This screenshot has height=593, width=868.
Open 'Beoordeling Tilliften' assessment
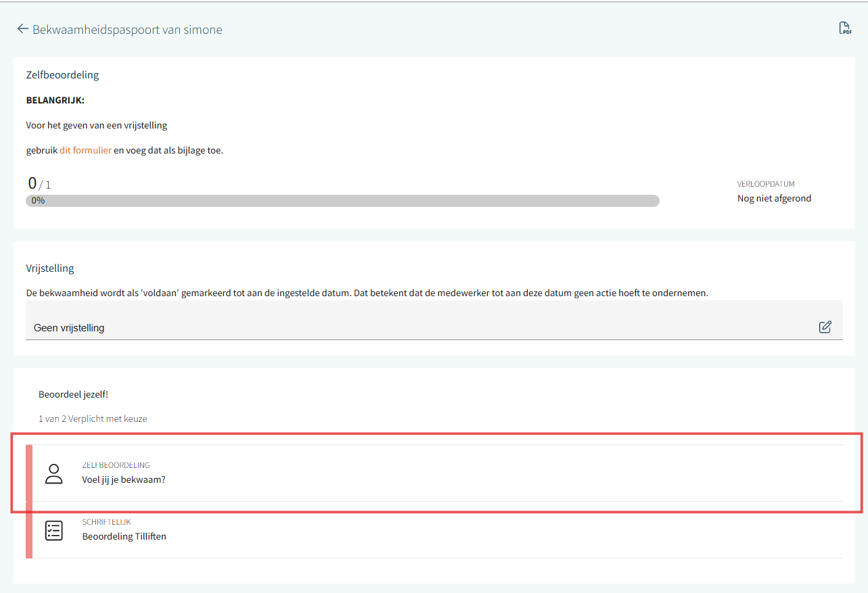pos(124,536)
